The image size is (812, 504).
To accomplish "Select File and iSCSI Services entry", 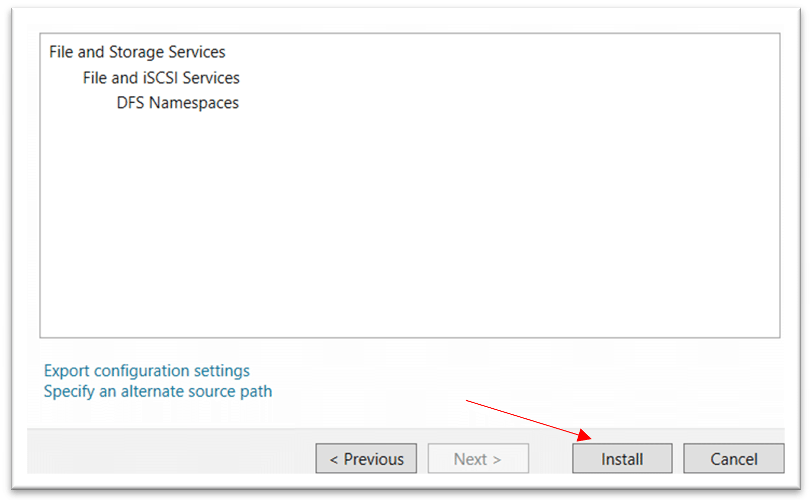I will pyautogui.click(x=161, y=78).
